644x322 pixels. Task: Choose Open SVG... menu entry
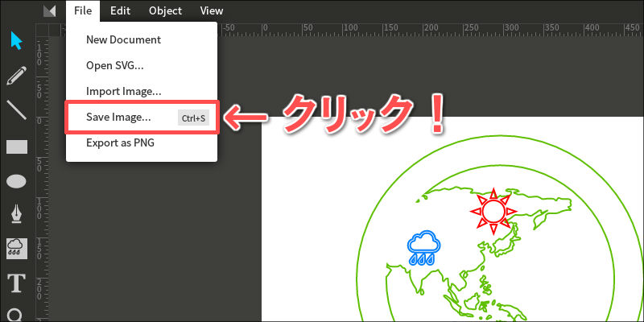tap(142, 66)
